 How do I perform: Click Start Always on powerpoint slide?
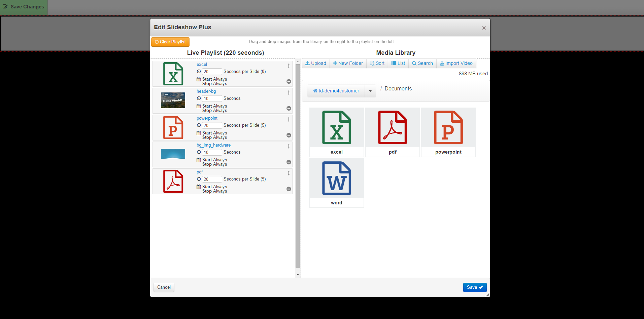pyautogui.click(x=214, y=133)
